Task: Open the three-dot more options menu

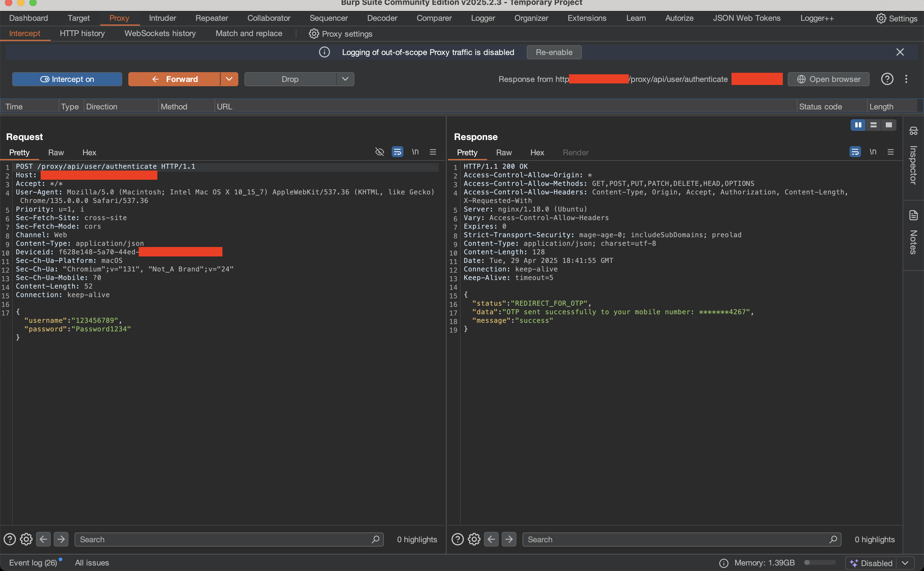Action: tap(906, 79)
